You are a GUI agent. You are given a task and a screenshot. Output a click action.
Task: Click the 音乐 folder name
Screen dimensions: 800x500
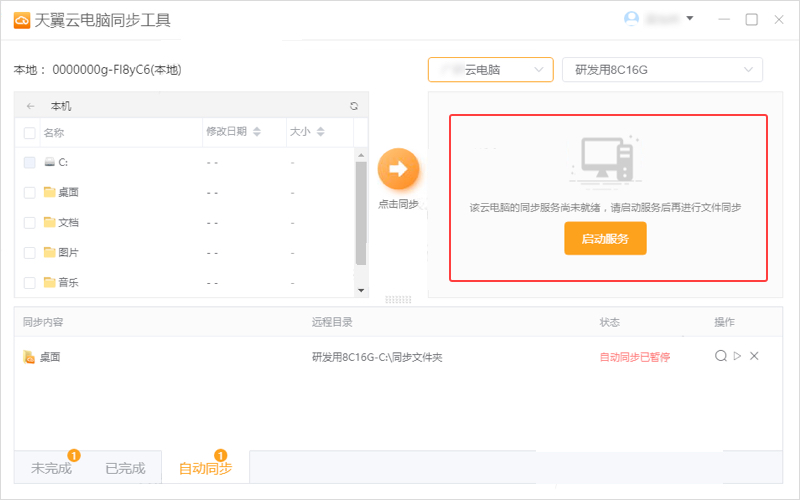[x=68, y=283]
